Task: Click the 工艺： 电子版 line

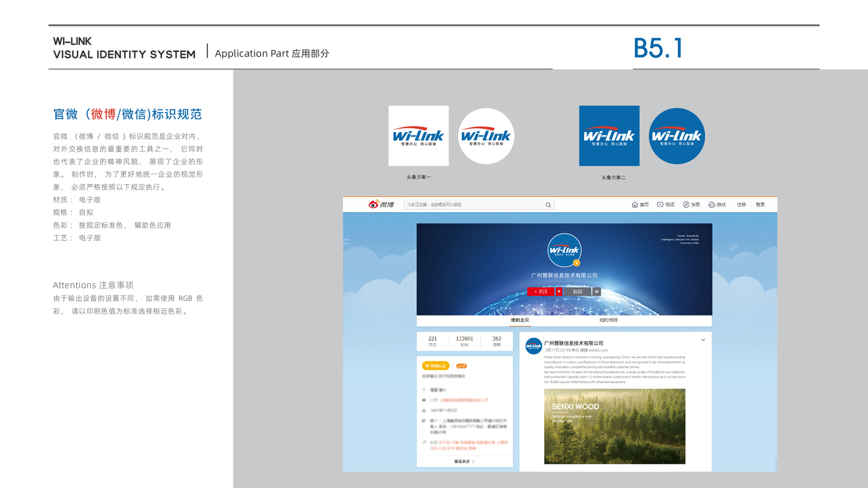Action: pos(77,238)
